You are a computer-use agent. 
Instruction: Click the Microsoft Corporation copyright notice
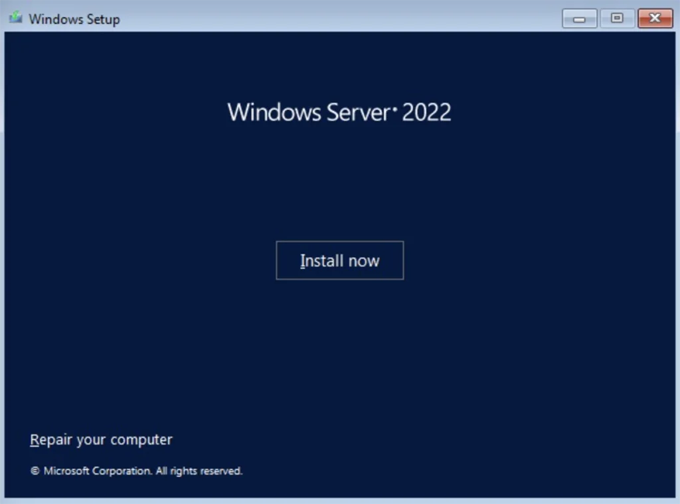pos(136,471)
